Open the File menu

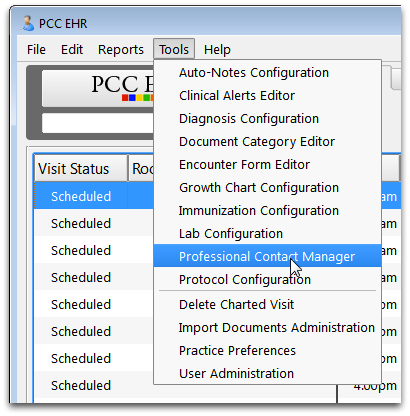[36, 50]
